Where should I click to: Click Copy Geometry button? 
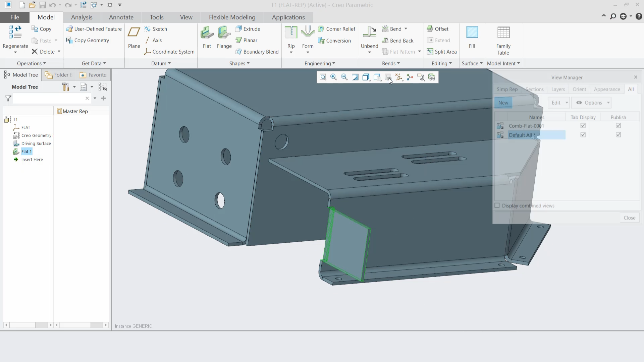click(x=88, y=40)
